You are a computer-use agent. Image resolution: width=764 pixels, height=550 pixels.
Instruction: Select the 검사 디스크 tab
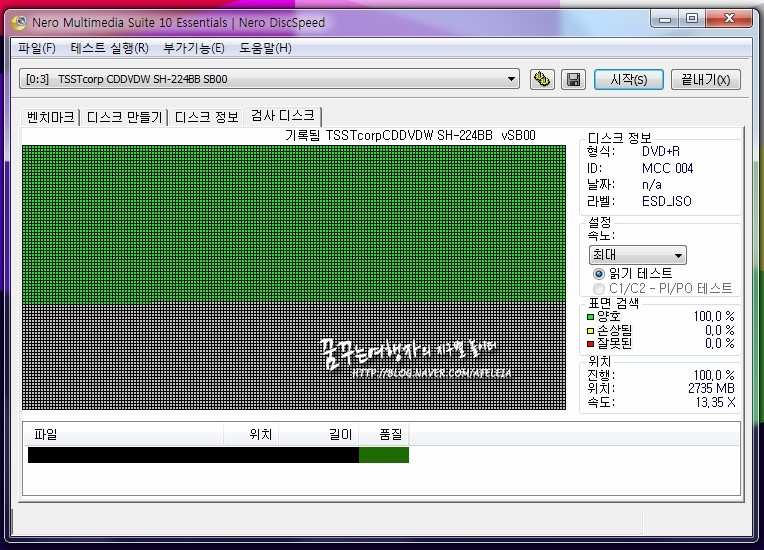click(283, 116)
